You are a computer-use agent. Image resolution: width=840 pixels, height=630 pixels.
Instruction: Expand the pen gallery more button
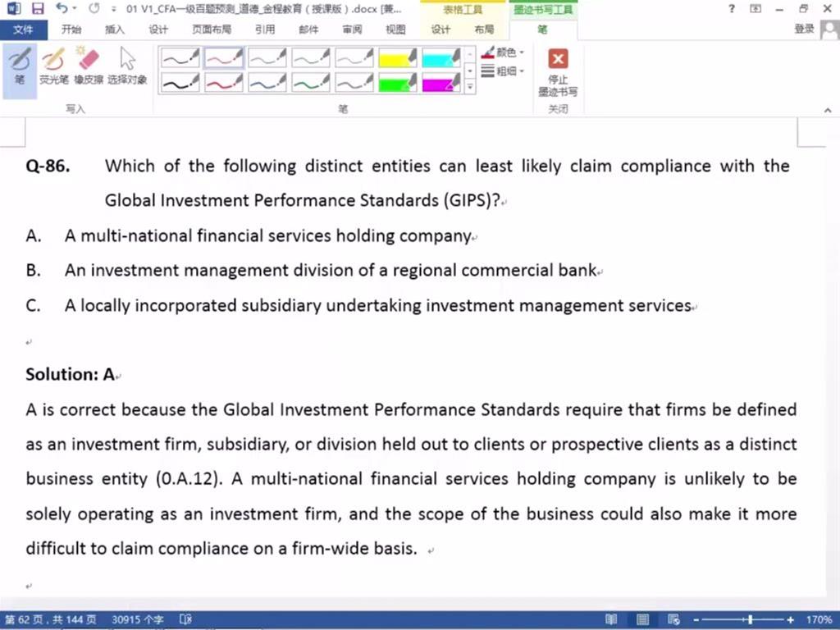(x=470, y=87)
